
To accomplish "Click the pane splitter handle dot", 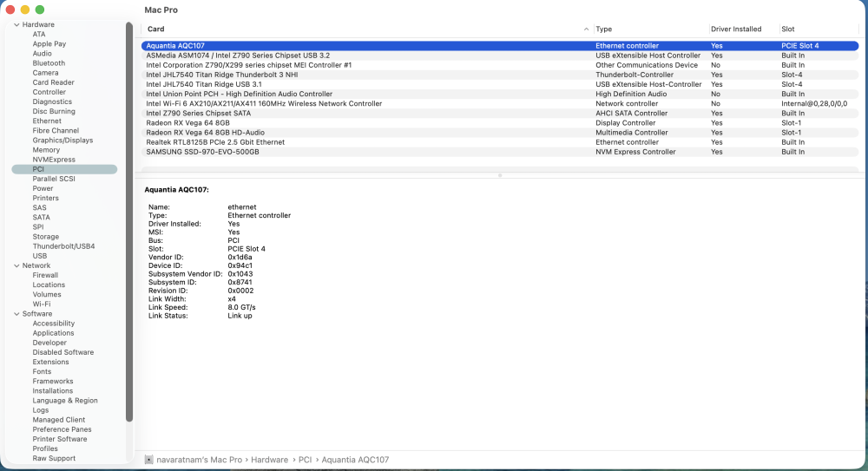I will click(x=500, y=175).
